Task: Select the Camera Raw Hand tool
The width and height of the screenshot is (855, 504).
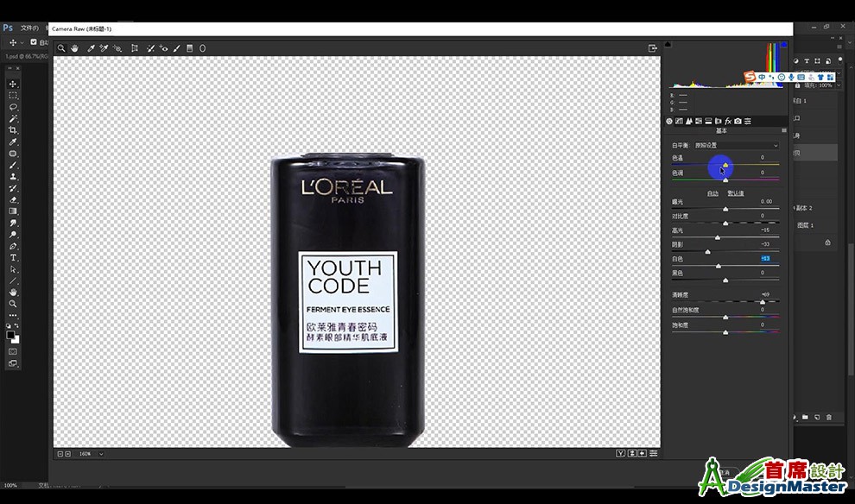Action: [74, 48]
